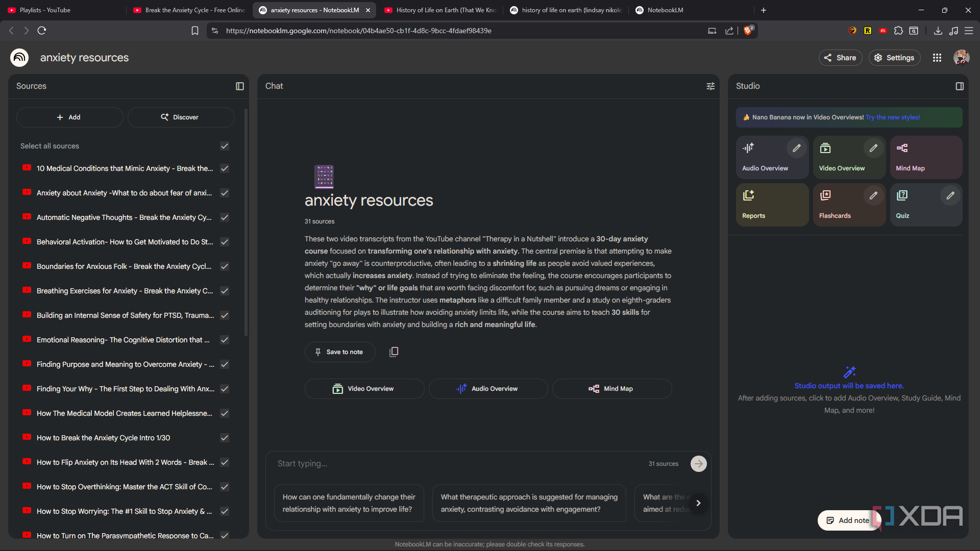Screen dimensions: 980x551
Task: Click the Add source button
Action: 69,117
